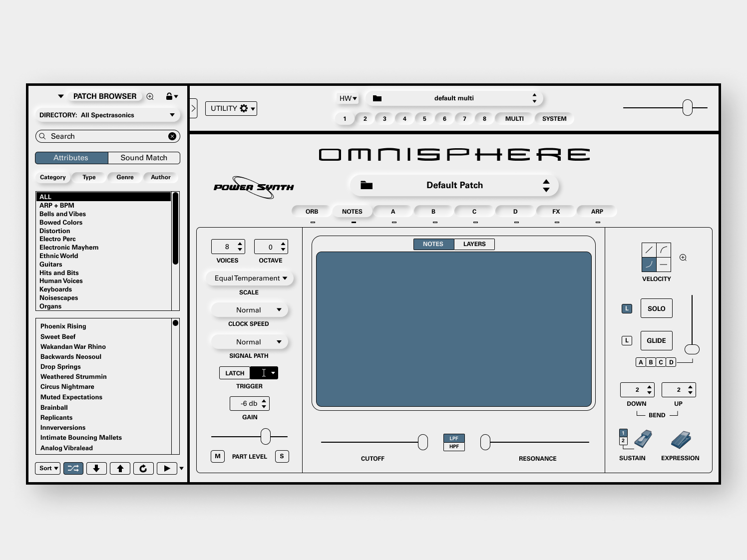The height and width of the screenshot is (560, 747).
Task: Open the SYSTEM page button
Action: tap(554, 119)
